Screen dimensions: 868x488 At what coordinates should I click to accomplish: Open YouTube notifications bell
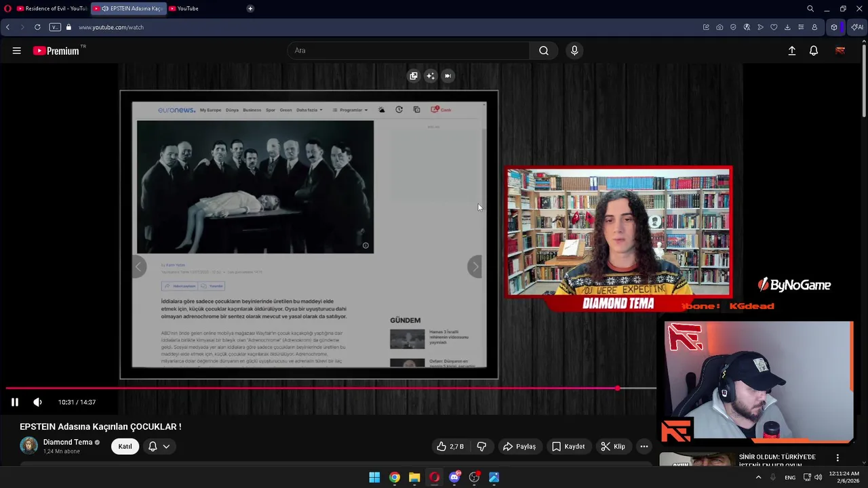pyautogui.click(x=814, y=51)
